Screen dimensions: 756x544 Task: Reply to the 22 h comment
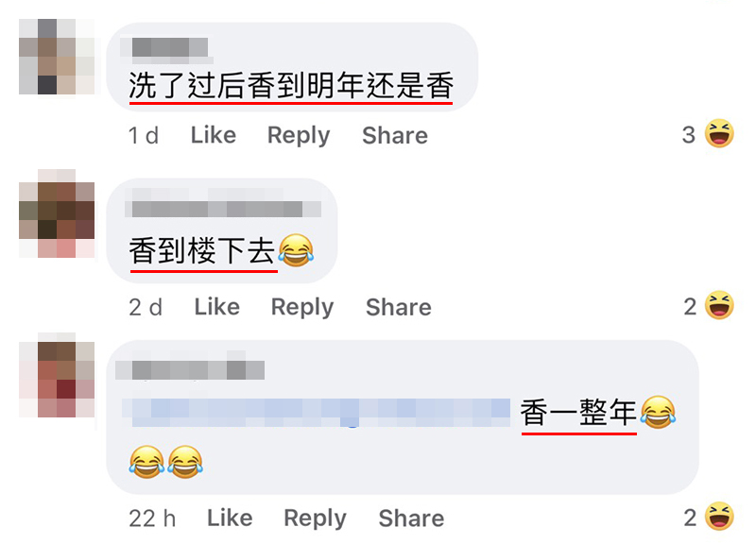[315, 518]
